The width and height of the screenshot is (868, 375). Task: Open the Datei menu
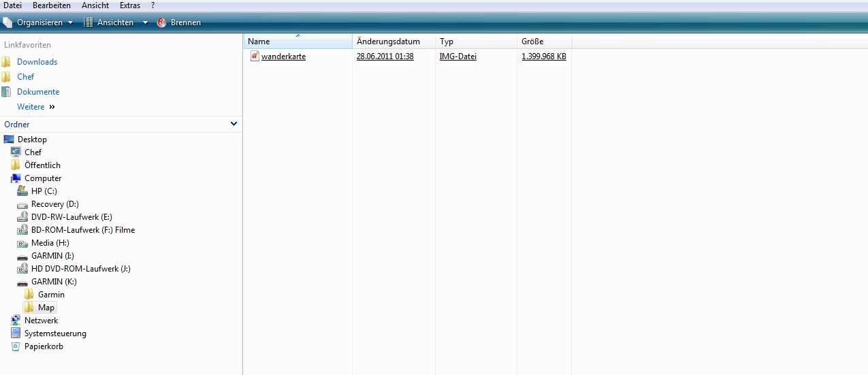12,5
